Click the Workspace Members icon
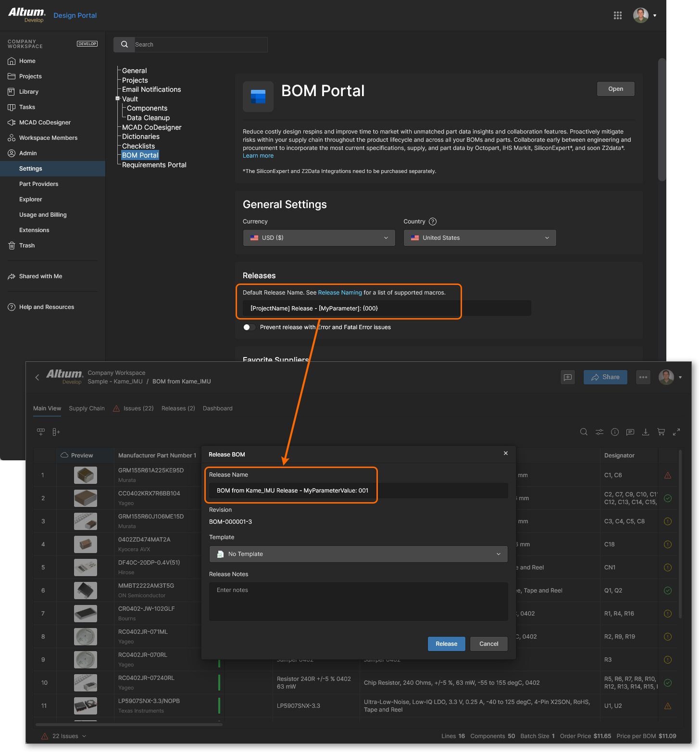This screenshot has height=752, width=700. (12, 138)
